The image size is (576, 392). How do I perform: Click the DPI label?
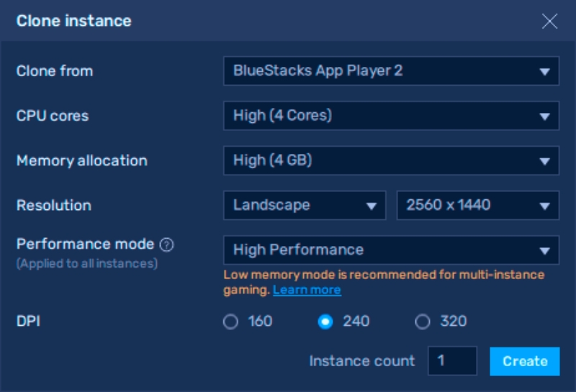[x=28, y=322]
